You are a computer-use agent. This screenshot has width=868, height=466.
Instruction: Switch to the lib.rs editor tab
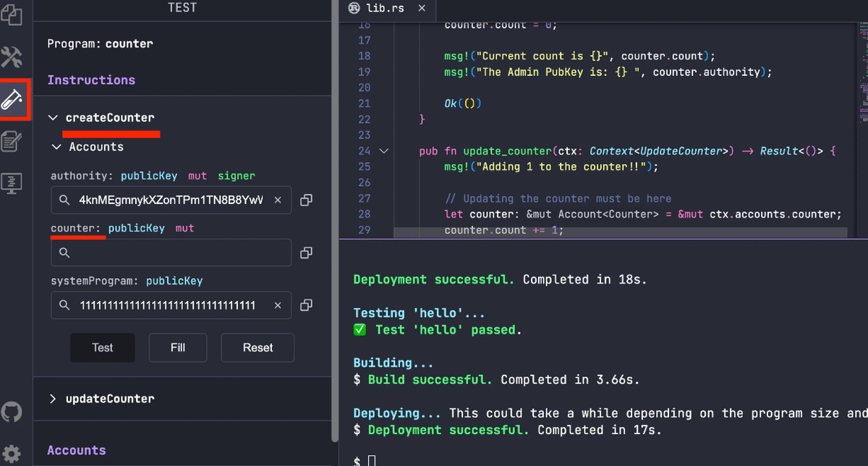pos(388,9)
